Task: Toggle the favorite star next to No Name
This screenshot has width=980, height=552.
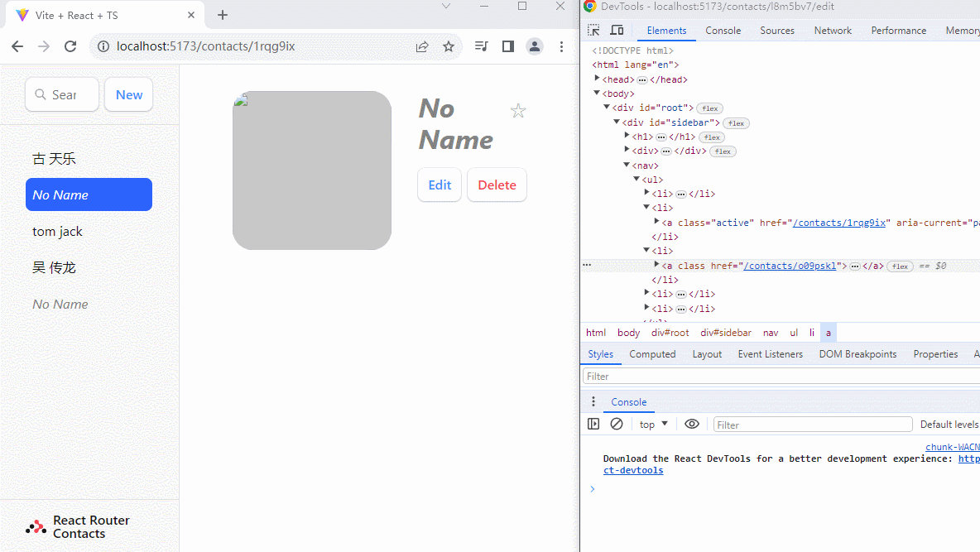Action: point(518,111)
